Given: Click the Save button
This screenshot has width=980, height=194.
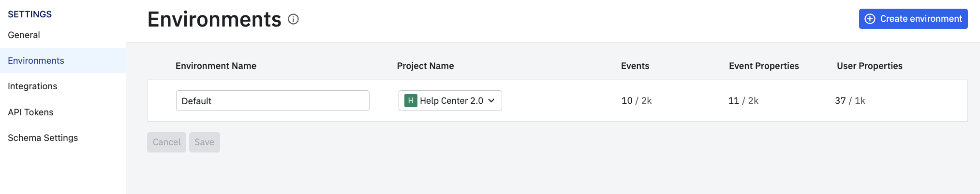Looking at the screenshot, I should click(x=205, y=142).
